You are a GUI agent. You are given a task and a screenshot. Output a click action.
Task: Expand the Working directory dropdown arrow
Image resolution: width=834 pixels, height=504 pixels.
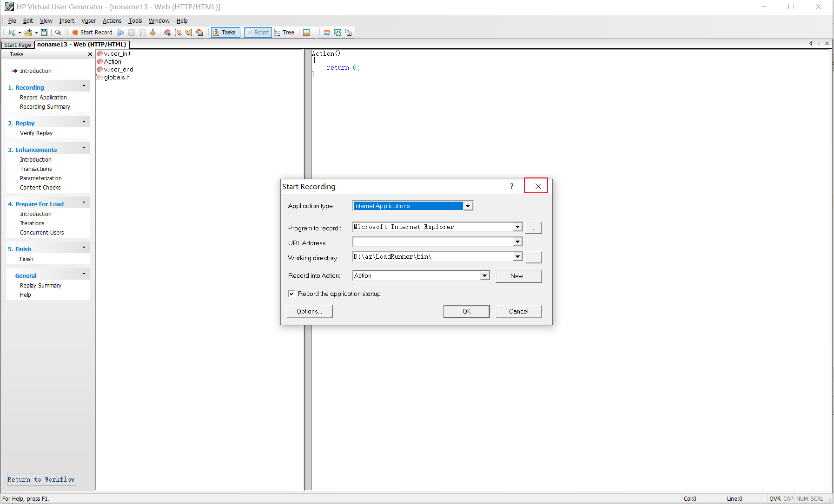[x=517, y=257]
